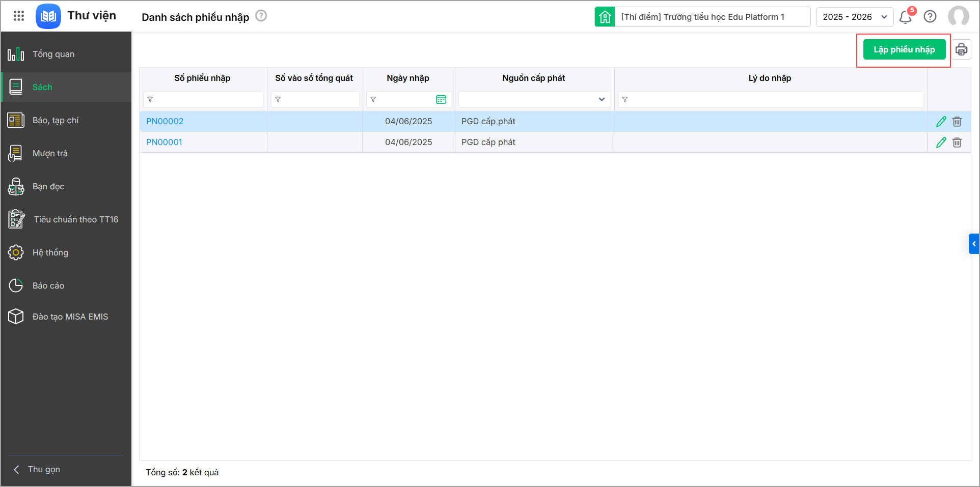Click the Số vào sổ tổng quát column header
Image resolution: width=980 pixels, height=487 pixels.
(314, 78)
